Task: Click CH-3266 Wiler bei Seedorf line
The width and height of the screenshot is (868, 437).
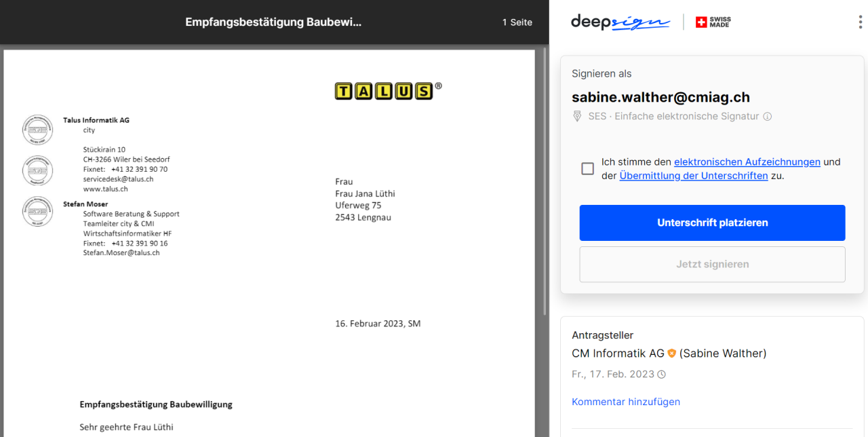Action: click(126, 159)
